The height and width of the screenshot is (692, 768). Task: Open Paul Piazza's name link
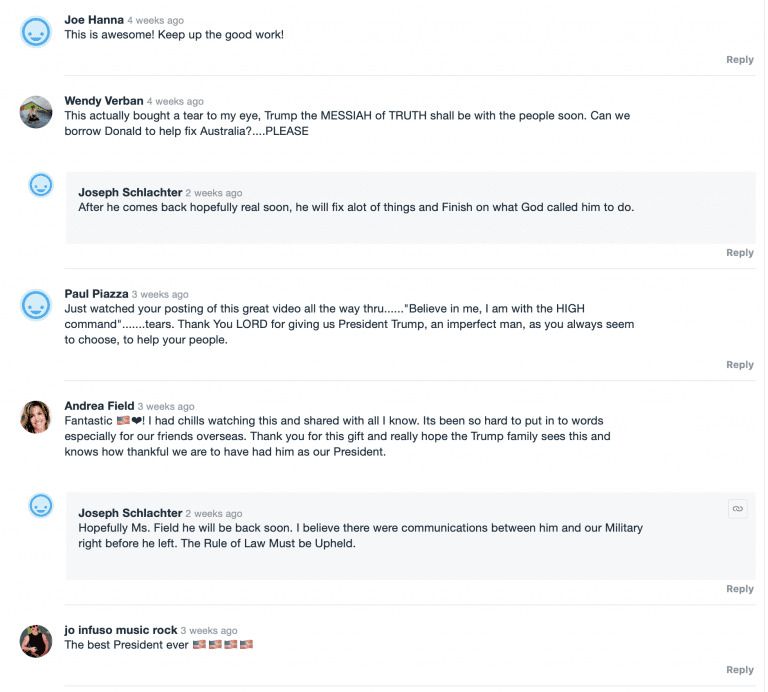(96, 294)
